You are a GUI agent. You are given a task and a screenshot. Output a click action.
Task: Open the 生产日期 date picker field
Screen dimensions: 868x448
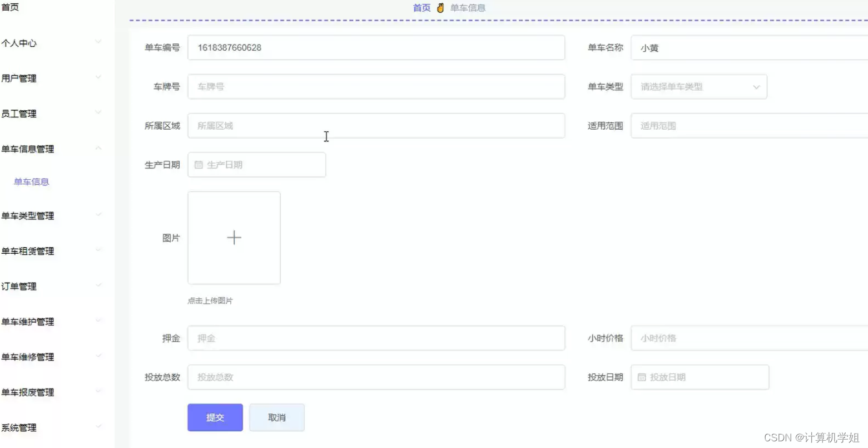pos(257,165)
